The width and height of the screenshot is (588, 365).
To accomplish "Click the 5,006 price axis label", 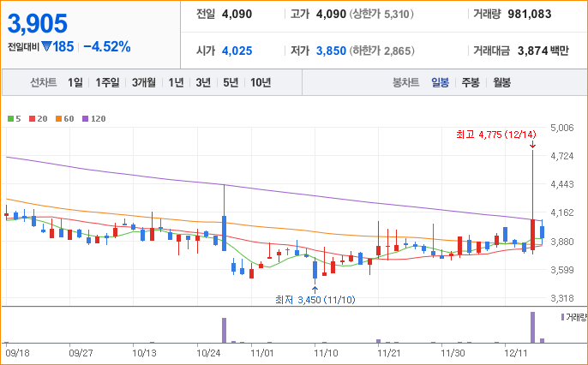I will tap(562, 128).
